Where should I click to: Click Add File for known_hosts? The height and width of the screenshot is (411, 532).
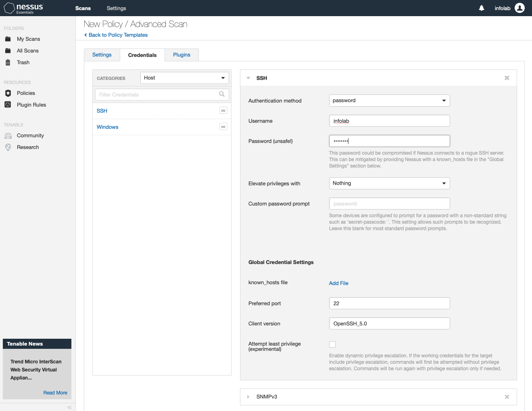point(339,283)
